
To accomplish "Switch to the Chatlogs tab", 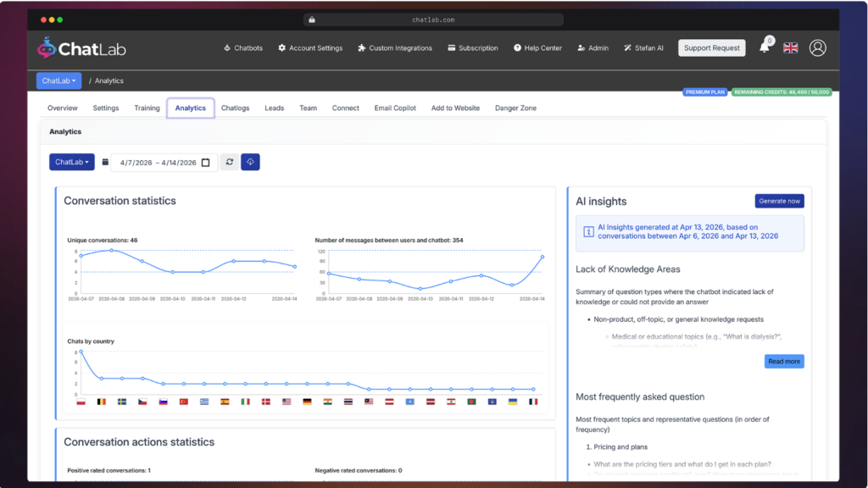I will (236, 108).
